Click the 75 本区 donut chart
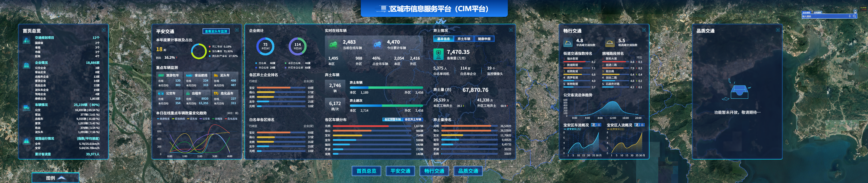 [x=265, y=46]
